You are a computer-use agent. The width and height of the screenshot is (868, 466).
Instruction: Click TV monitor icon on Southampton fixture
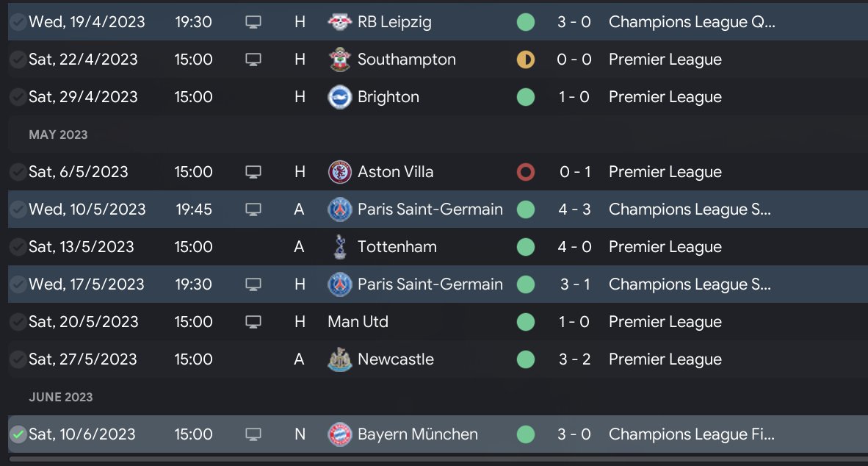pyautogui.click(x=253, y=60)
